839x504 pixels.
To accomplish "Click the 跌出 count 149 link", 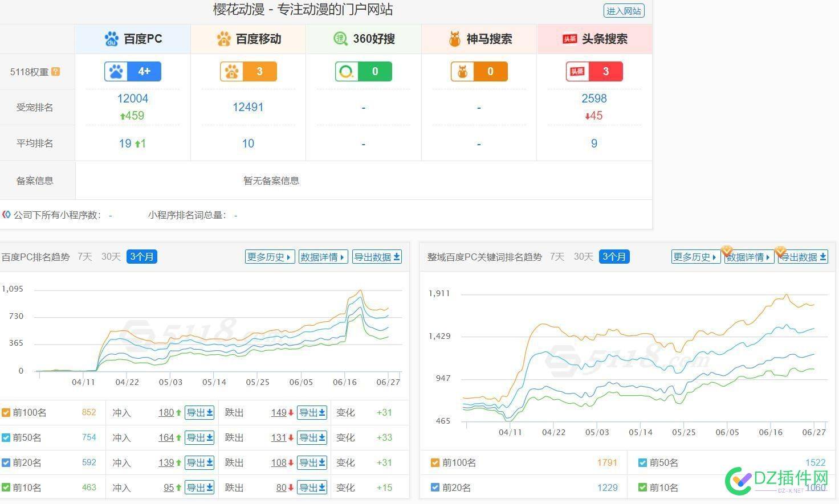I will coord(279,413).
